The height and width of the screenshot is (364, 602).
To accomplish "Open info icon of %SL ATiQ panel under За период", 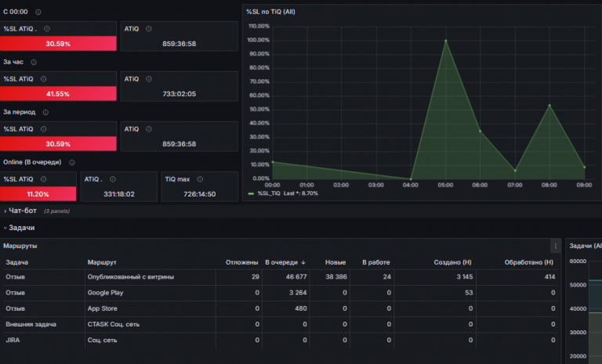I will point(44,129).
